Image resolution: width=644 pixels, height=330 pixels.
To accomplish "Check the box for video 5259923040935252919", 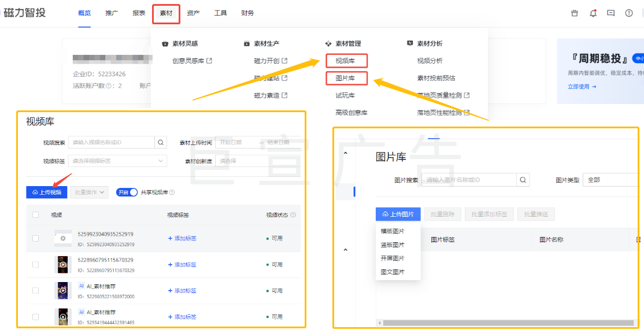I will (x=35, y=238).
